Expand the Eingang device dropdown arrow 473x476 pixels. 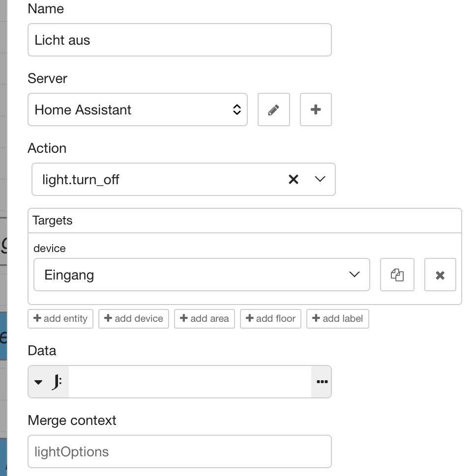[x=354, y=275]
